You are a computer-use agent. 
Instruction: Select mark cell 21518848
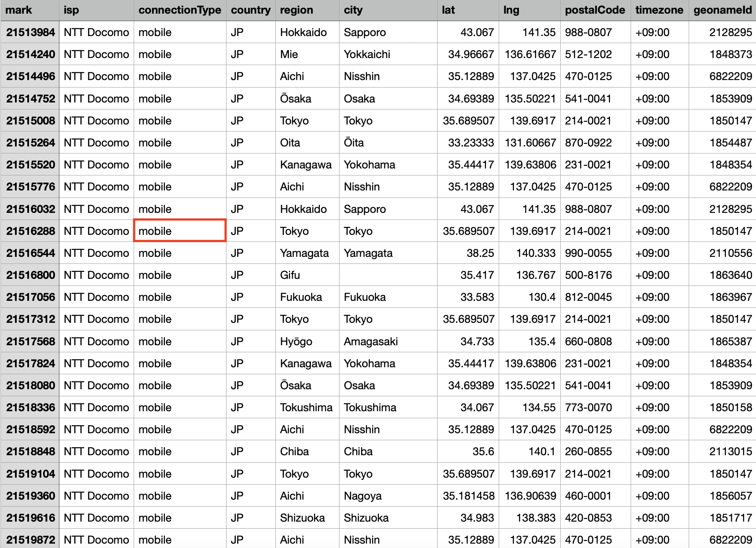pyautogui.click(x=30, y=451)
